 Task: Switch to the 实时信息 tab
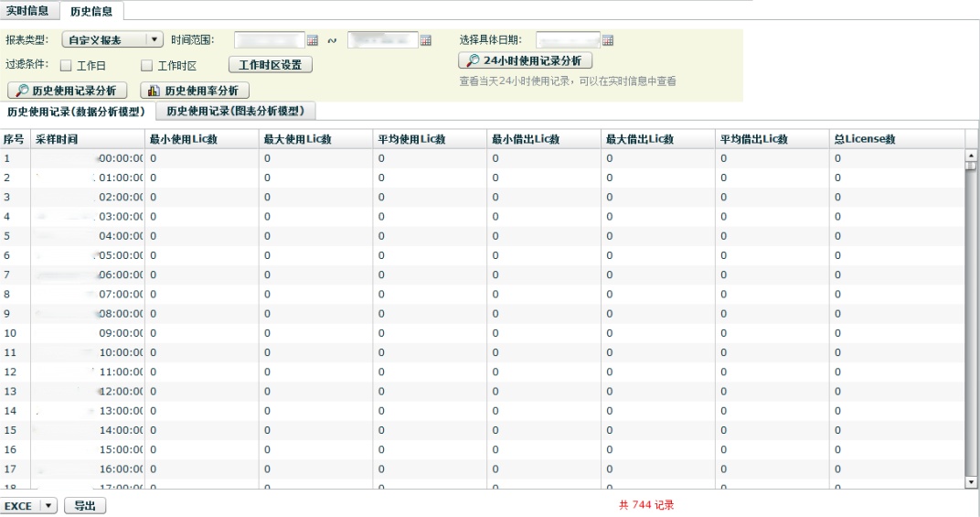[x=27, y=11]
